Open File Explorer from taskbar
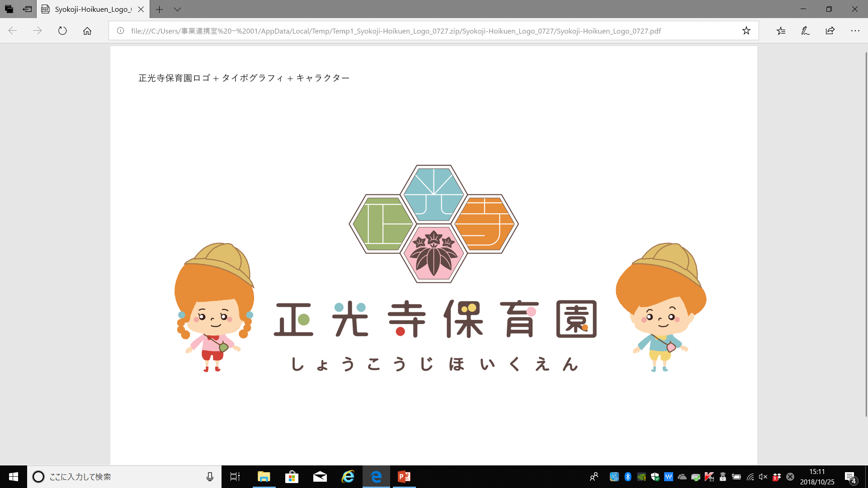 point(264,477)
